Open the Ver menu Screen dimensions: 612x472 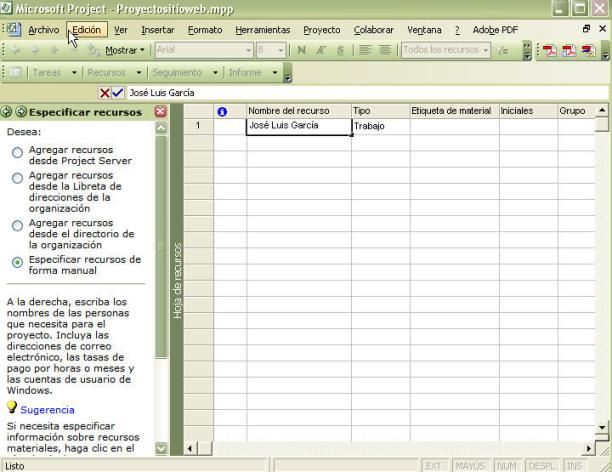click(x=121, y=30)
